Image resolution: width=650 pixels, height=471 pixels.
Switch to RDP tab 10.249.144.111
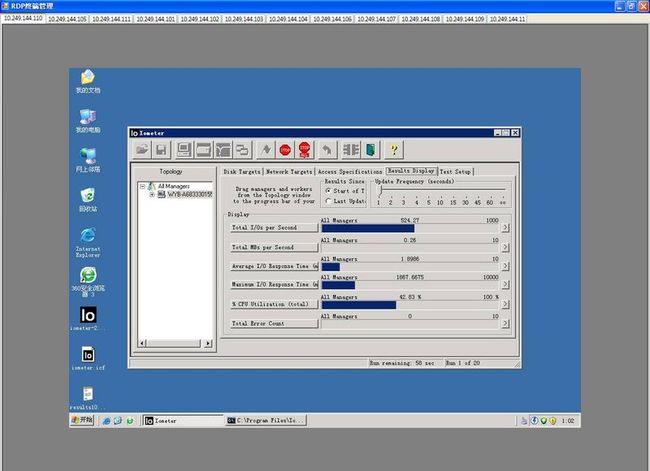click(x=111, y=19)
